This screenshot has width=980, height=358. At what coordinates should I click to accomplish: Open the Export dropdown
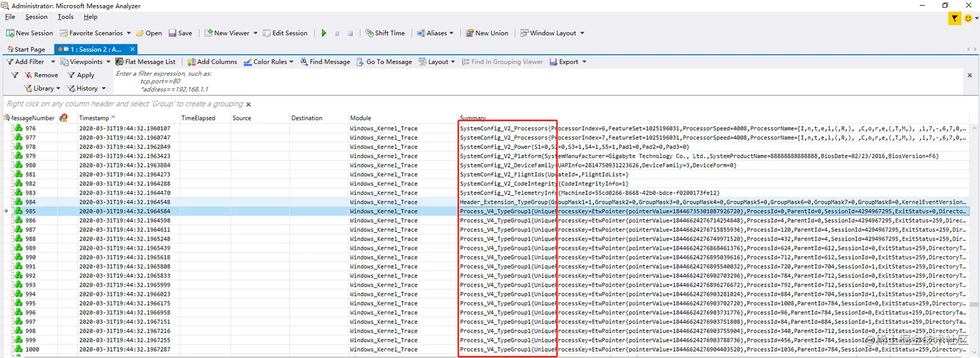click(568, 62)
